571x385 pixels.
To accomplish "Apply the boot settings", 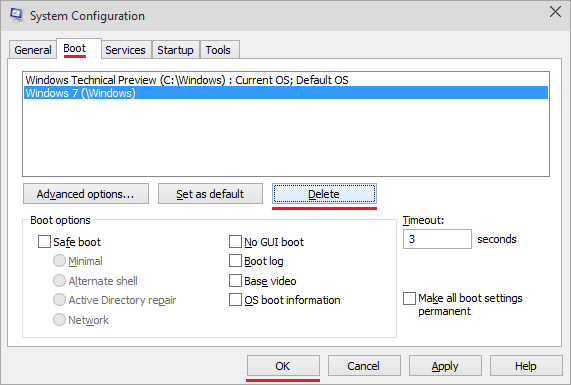I will coord(445,366).
